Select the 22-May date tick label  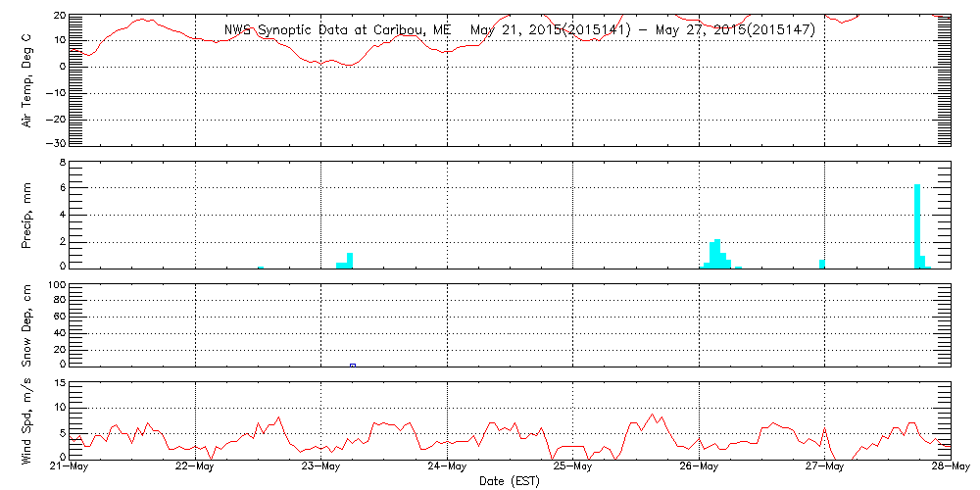click(x=196, y=467)
